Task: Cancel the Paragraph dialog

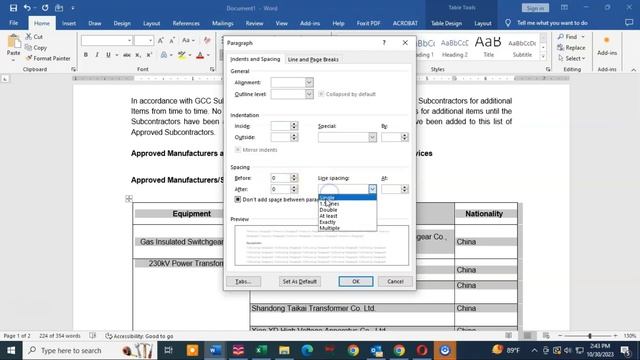Action: point(395,281)
